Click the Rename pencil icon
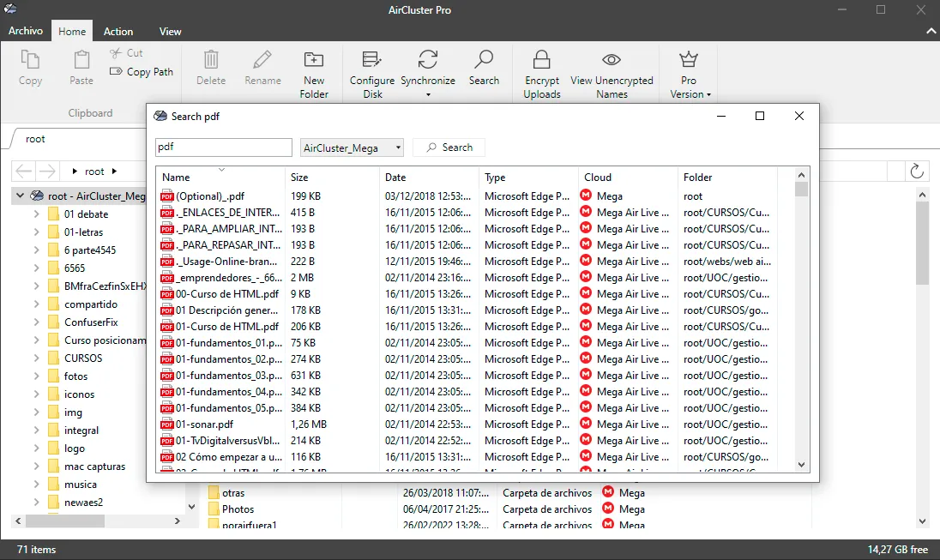The height and width of the screenshot is (560, 940). (x=262, y=59)
